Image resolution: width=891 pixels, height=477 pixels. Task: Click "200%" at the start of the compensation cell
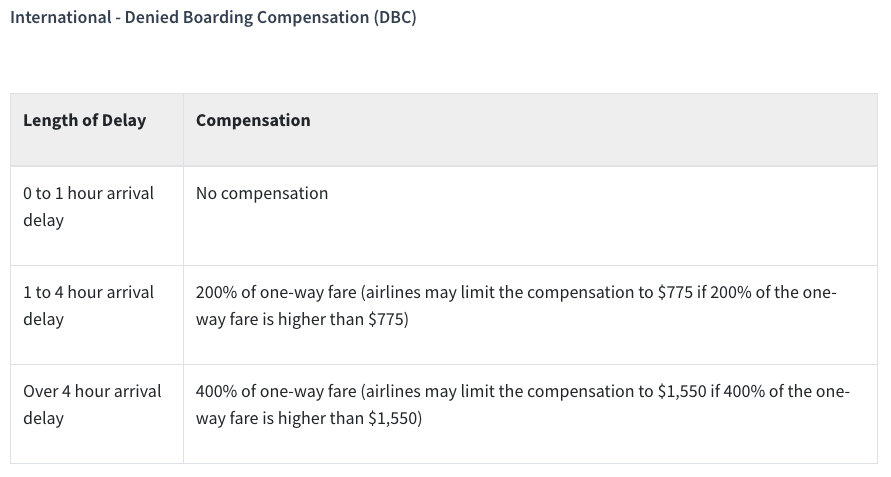click(x=216, y=292)
